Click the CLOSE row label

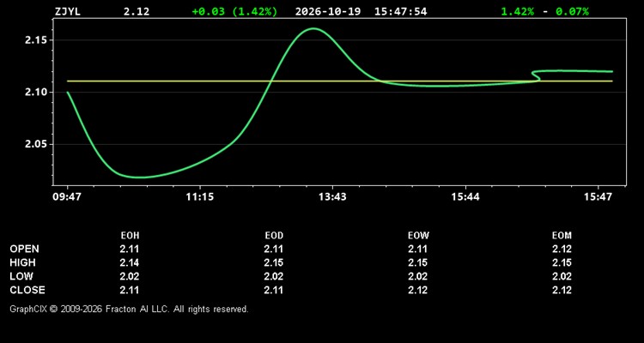pyautogui.click(x=27, y=290)
